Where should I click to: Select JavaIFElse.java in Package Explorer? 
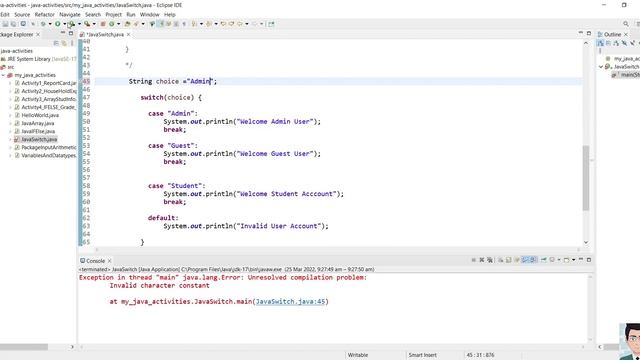[x=38, y=131]
